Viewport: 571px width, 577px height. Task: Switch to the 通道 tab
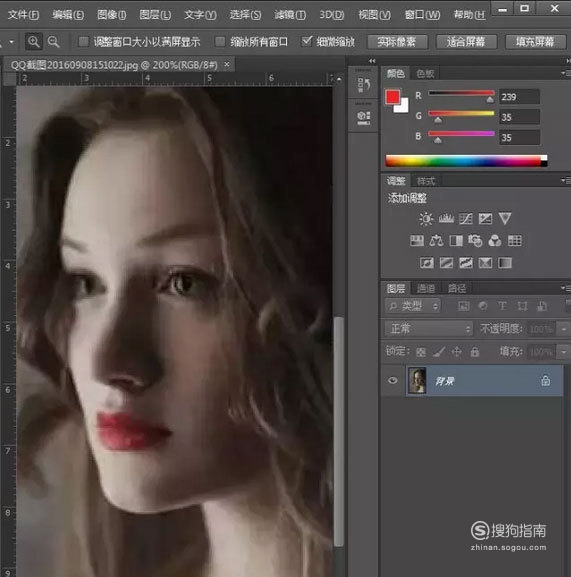pos(426,288)
